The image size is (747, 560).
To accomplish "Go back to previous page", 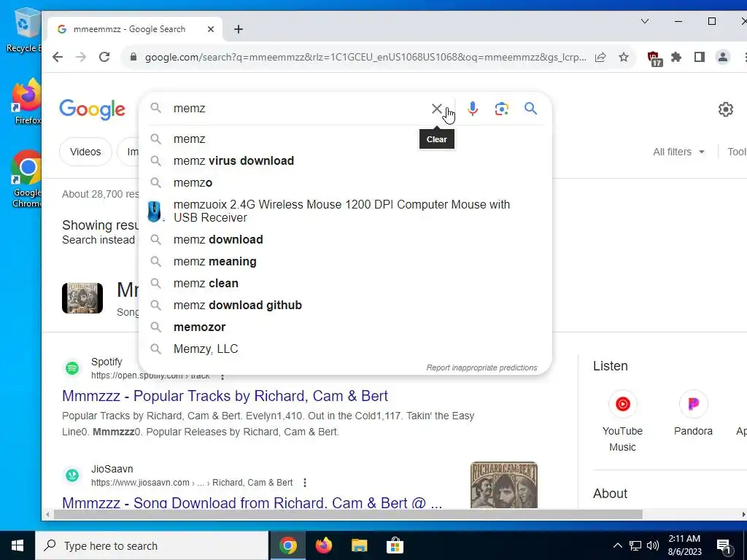I will (x=58, y=57).
